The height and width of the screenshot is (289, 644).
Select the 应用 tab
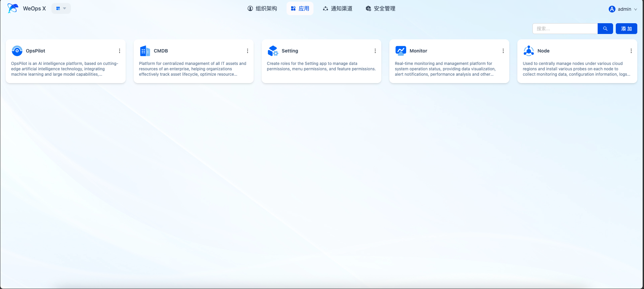pos(300,8)
